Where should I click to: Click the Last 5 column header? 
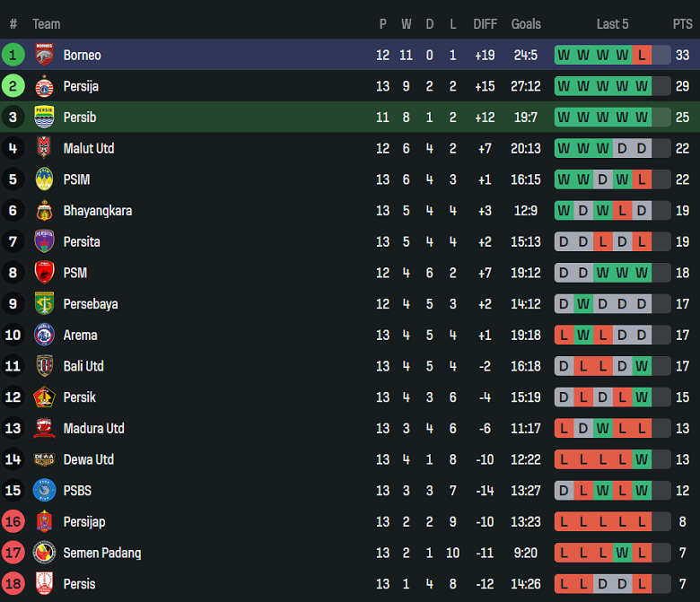coord(612,24)
